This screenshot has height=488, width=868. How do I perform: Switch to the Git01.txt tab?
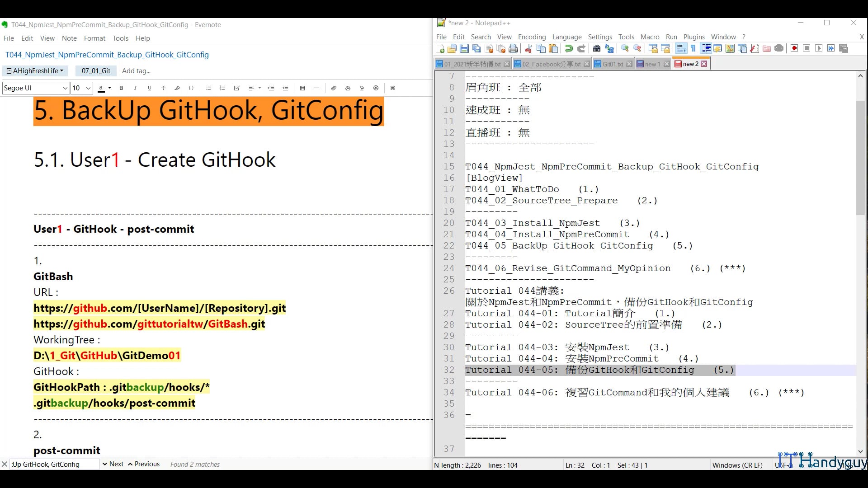613,64
